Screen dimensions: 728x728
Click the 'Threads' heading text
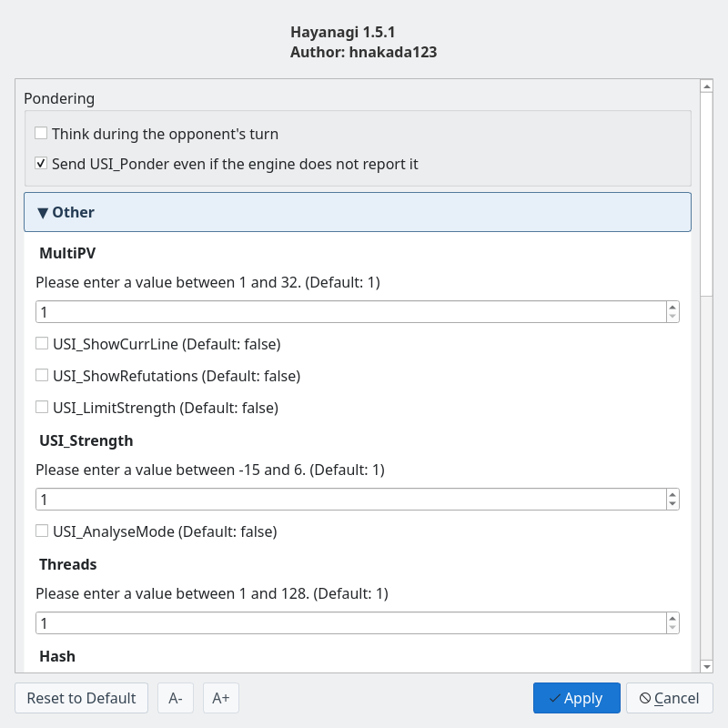coord(67,564)
